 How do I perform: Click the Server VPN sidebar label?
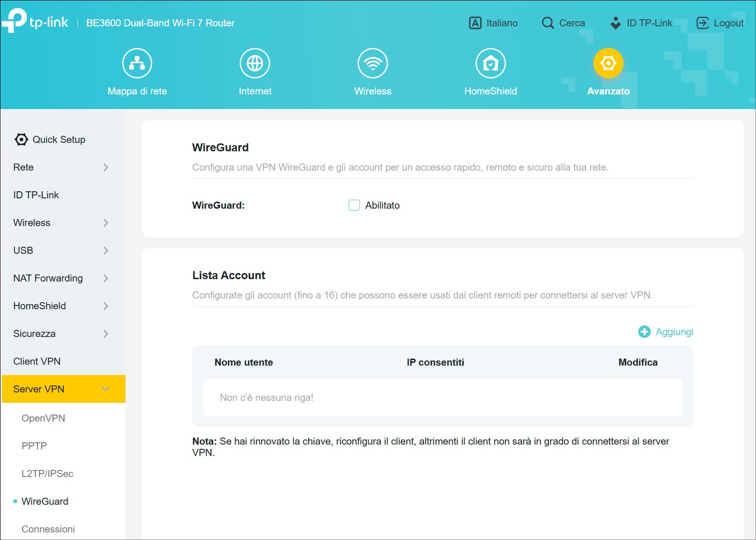tap(39, 389)
